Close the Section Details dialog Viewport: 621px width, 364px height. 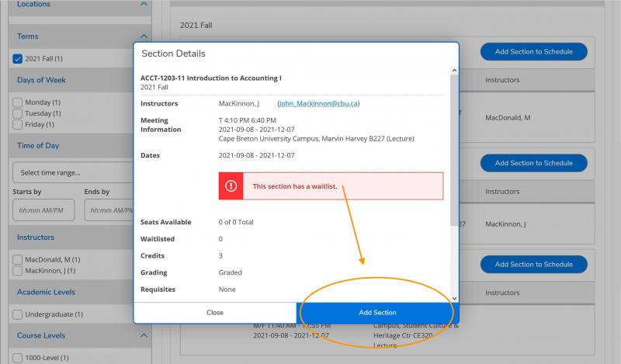pos(215,313)
